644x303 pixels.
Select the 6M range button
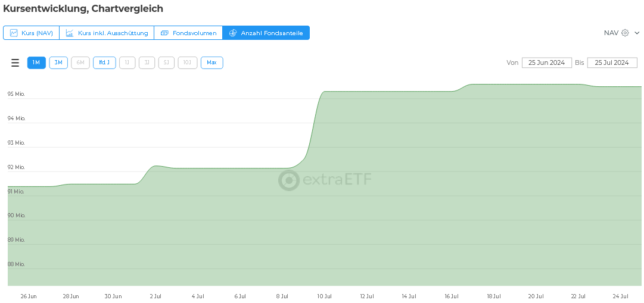80,63
